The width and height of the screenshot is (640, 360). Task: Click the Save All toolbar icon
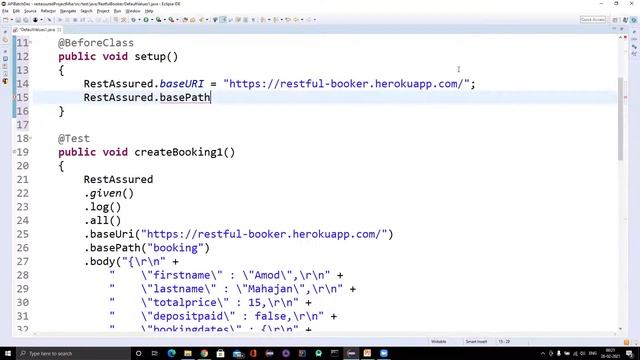point(25,20)
